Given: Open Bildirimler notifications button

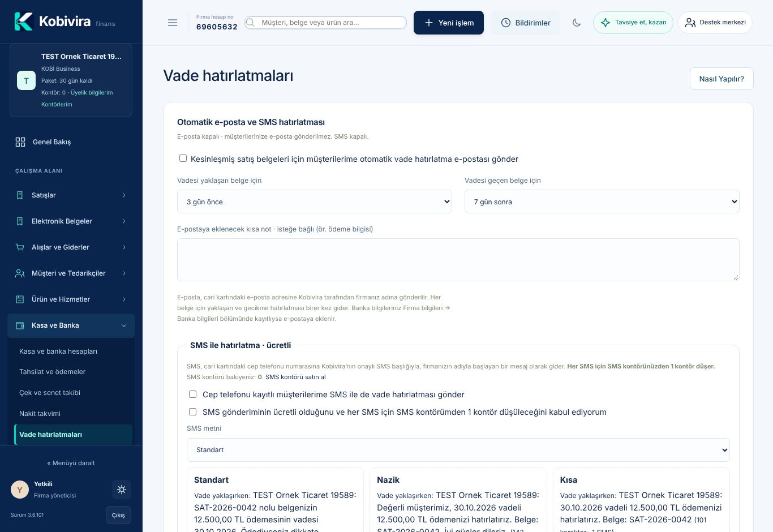Looking at the screenshot, I should [x=525, y=23].
